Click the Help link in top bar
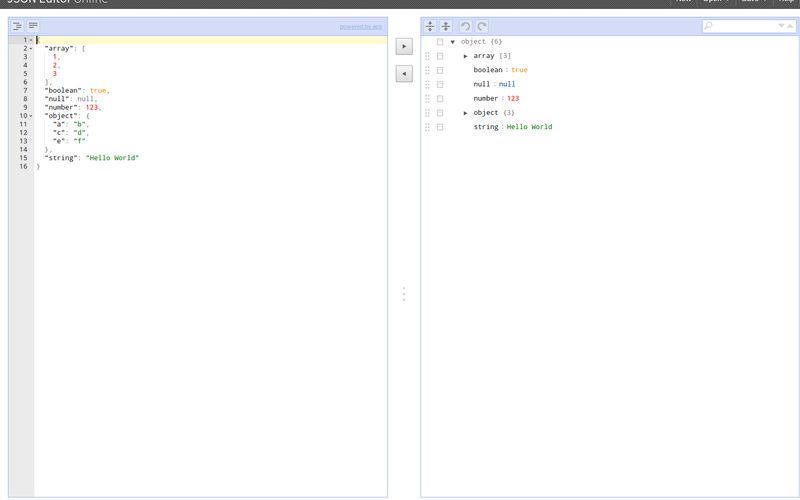The image size is (800, 500). pos(786,1)
